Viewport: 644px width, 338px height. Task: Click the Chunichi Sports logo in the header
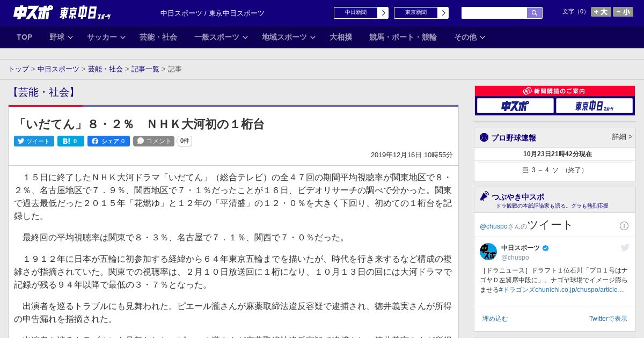tap(33, 12)
